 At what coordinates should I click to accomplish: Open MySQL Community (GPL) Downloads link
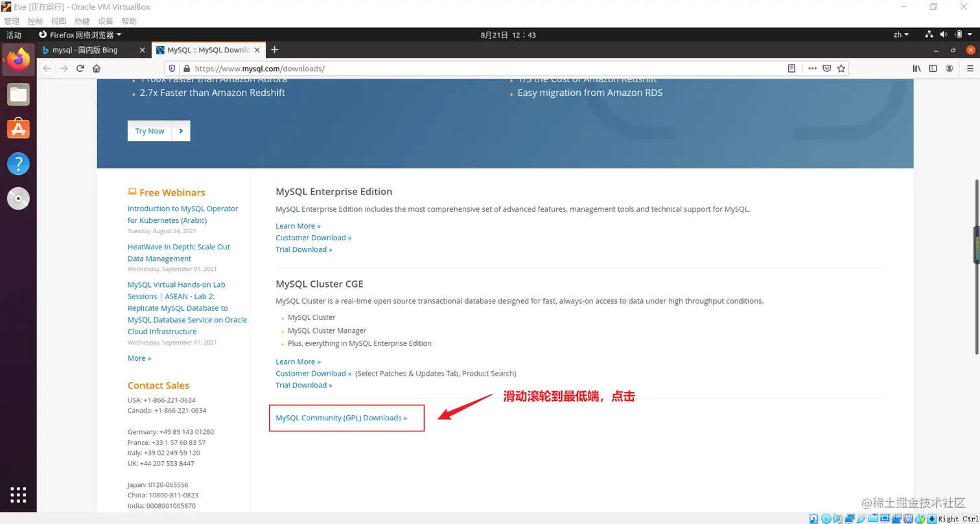[342, 418]
